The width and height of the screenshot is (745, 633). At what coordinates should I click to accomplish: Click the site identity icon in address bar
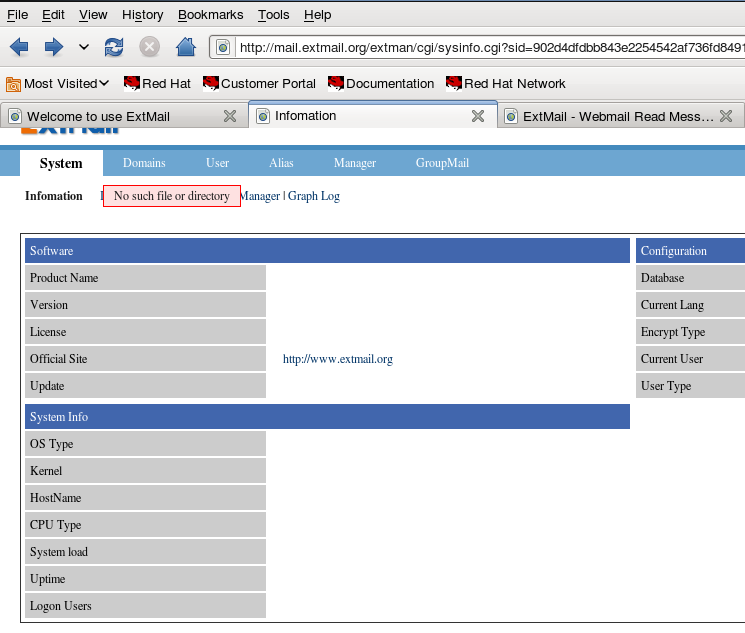pyautogui.click(x=222, y=48)
